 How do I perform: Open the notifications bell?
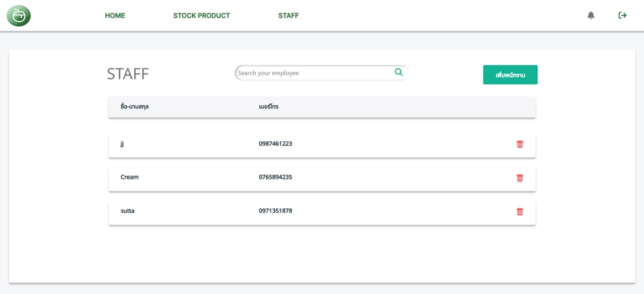(x=591, y=15)
